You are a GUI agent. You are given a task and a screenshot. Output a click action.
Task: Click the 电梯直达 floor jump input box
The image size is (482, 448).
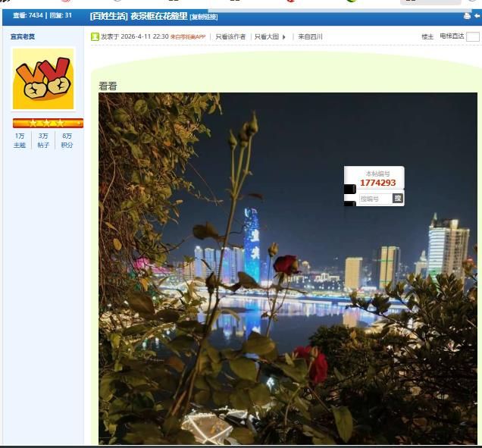point(473,36)
